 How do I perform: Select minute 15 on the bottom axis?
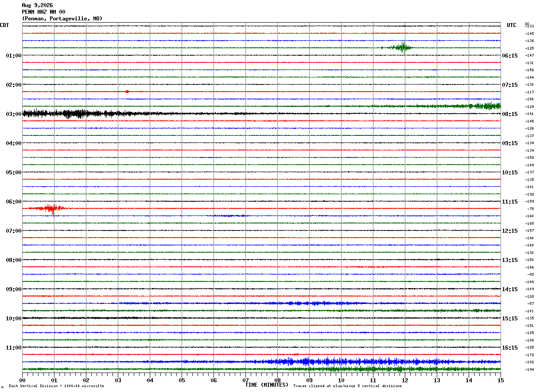(501, 380)
